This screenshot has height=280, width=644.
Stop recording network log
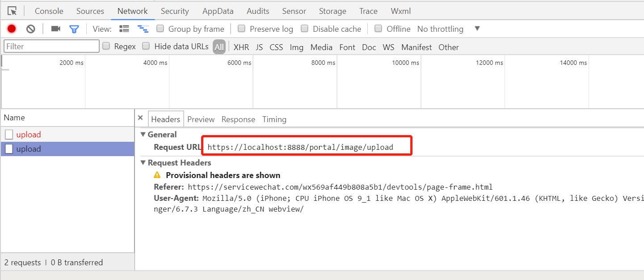(x=12, y=29)
